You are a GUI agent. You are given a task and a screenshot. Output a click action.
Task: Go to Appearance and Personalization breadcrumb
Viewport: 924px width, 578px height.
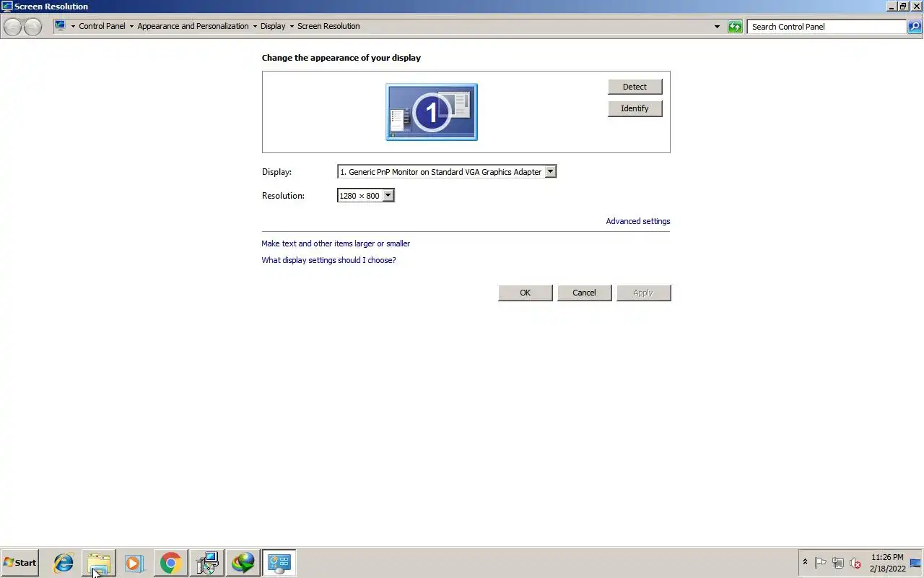pos(193,26)
